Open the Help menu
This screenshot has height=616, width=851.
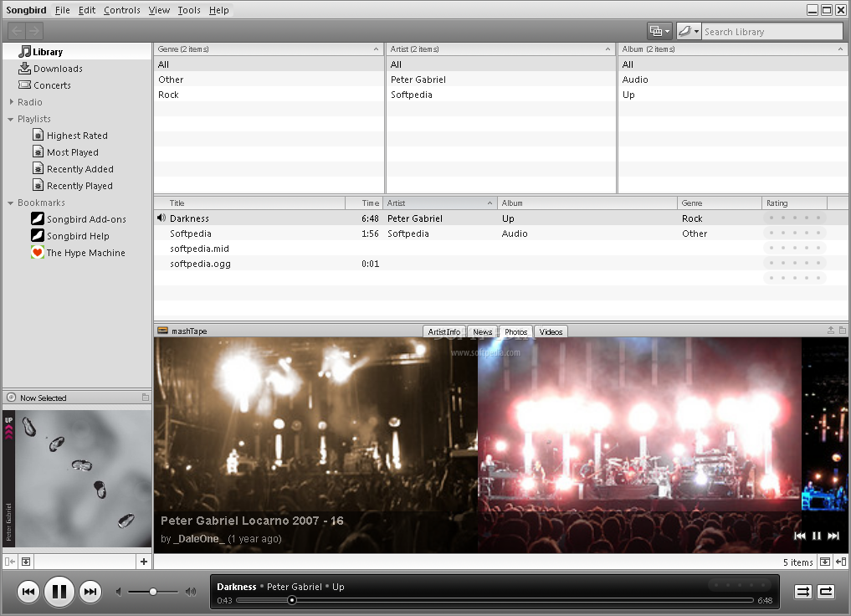(218, 10)
